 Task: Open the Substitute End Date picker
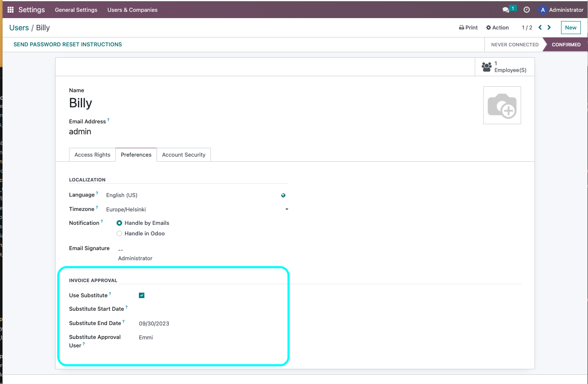pyautogui.click(x=154, y=323)
